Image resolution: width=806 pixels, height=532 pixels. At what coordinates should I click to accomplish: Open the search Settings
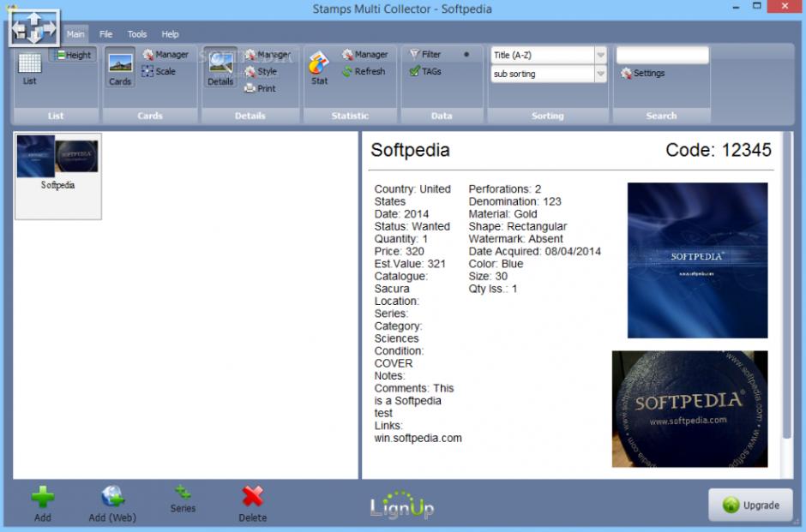click(642, 73)
